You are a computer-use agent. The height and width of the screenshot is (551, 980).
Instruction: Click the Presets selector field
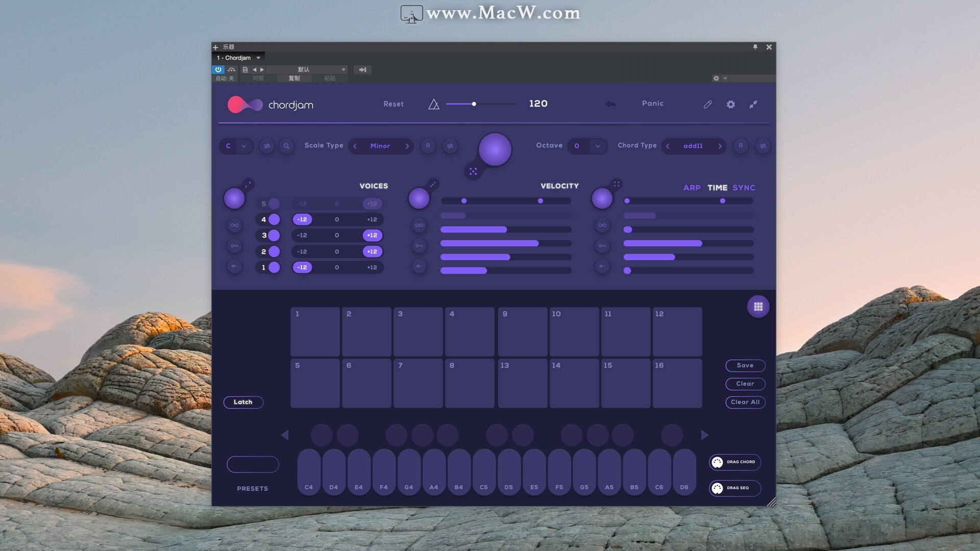pyautogui.click(x=253, y=464)
